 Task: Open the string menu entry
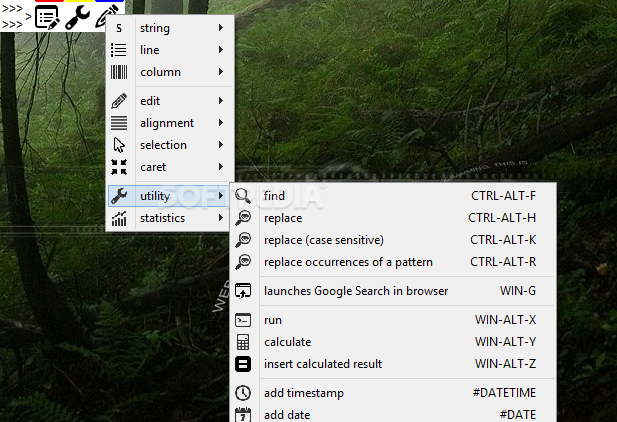(170, 28)
